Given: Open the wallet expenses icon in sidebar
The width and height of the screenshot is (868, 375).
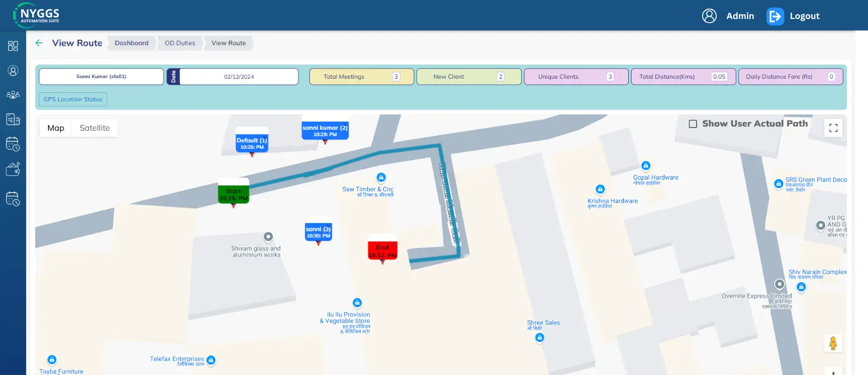Looking at the screenshot, I should click(13, 169).
